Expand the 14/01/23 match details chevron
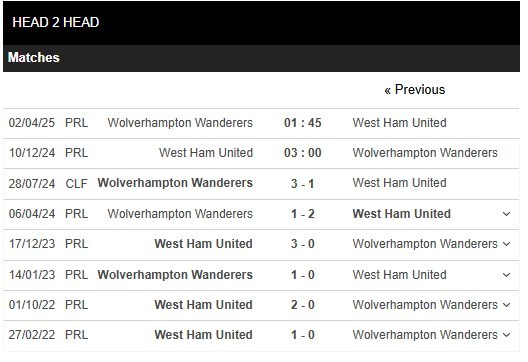 (x=506, y=275)
